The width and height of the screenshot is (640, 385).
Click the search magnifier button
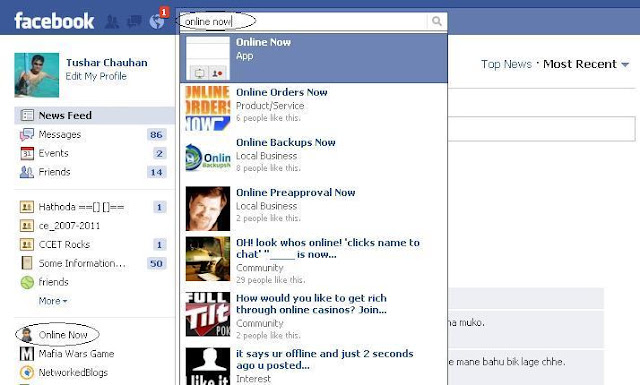click(437, 21)
